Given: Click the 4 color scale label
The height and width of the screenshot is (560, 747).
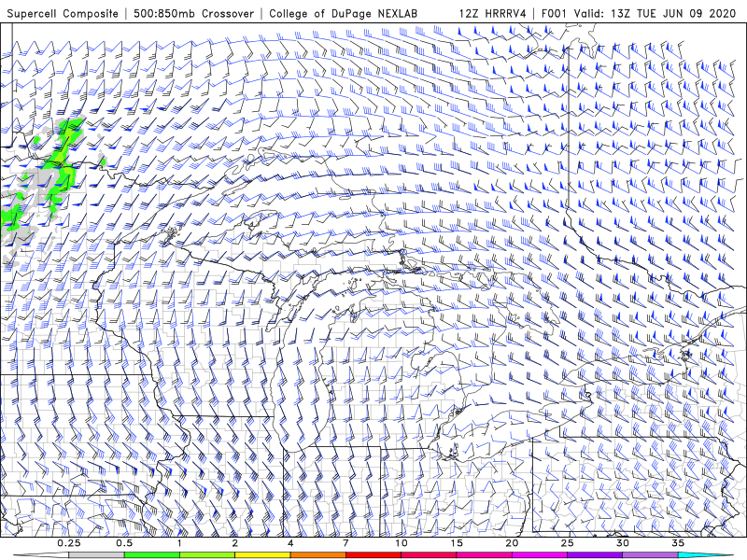Looking at the screenshot, I should pos(290,543).
